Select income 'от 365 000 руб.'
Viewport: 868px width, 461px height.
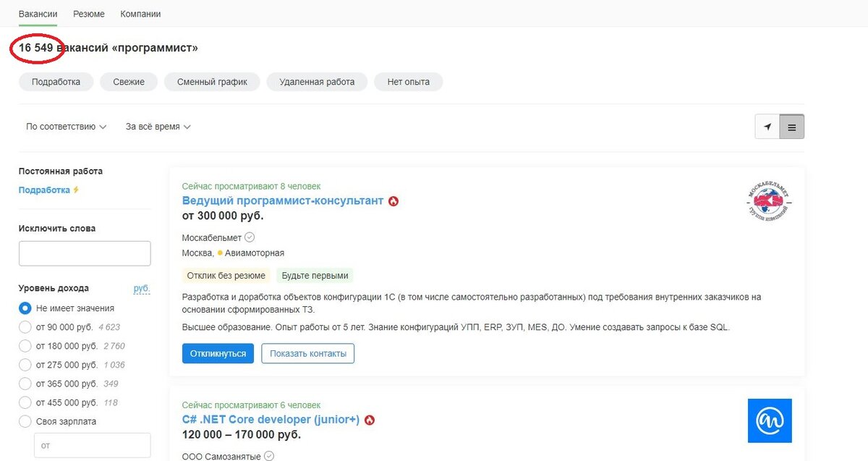(25, 384)
